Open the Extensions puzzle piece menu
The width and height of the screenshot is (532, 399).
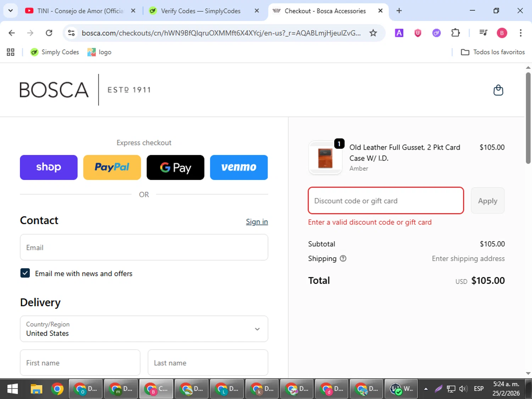tap(455, 33)
